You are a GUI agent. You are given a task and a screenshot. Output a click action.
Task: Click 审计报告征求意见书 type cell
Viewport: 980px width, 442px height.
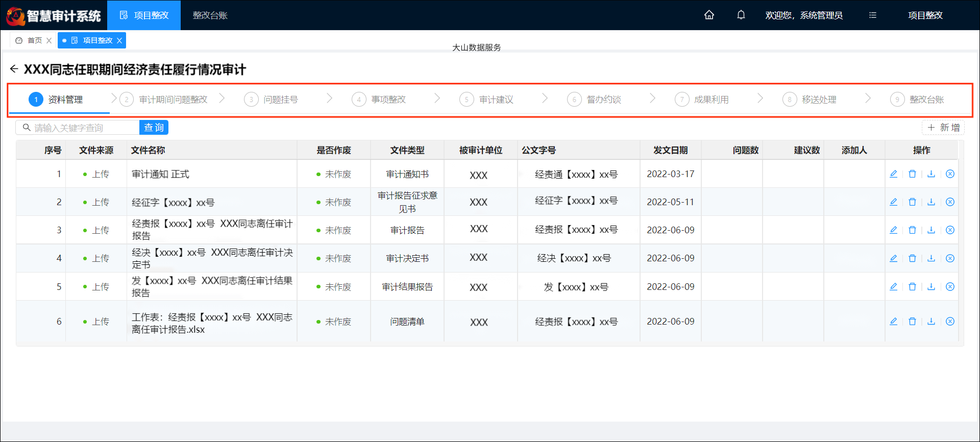click(x=407, y=202)
